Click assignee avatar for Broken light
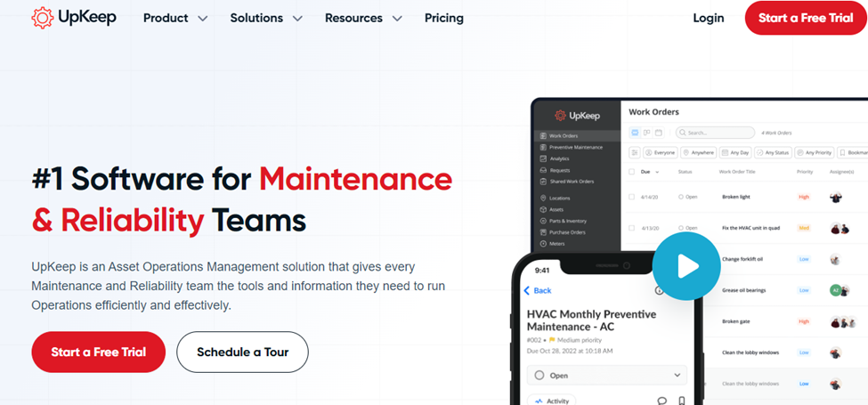868x405 pixels. pyautogui.click(x=836, y=197)
